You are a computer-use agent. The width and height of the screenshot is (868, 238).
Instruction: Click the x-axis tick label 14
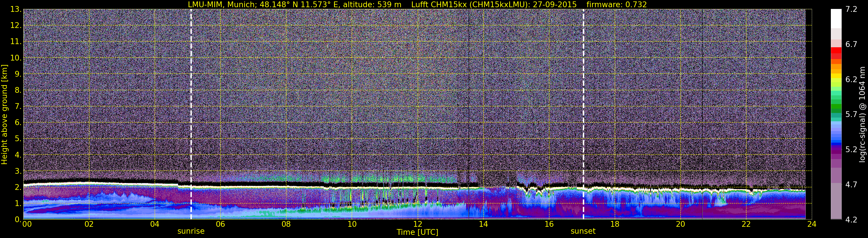tap(483, 224)
